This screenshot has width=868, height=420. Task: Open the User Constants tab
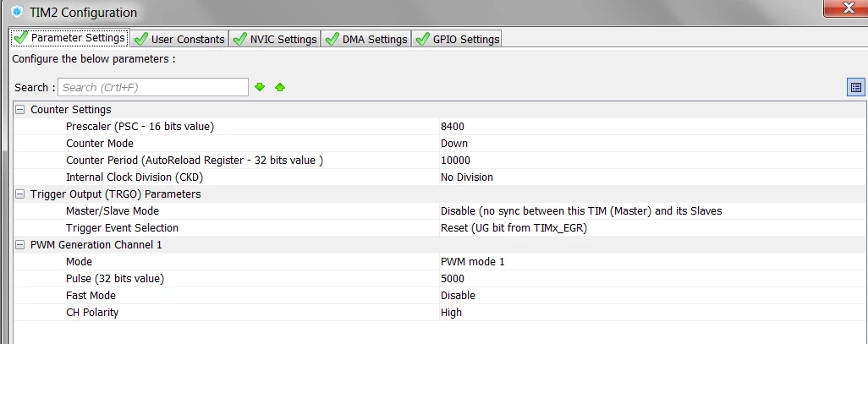[x=180, y=39]
